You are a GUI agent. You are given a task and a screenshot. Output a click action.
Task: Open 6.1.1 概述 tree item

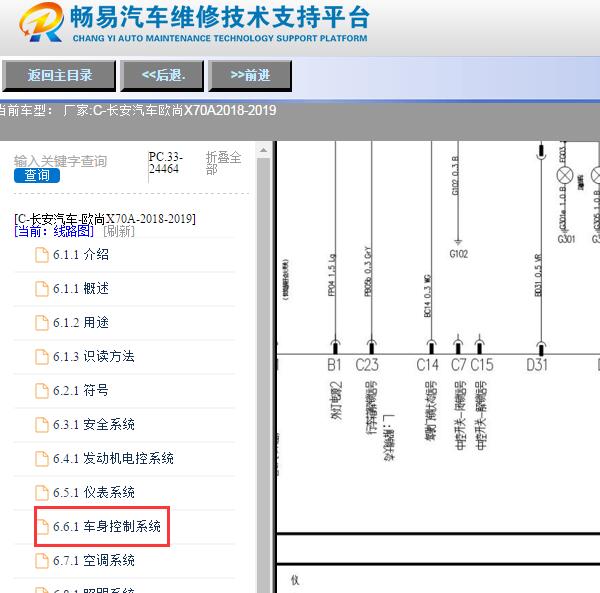pos(81,288)
